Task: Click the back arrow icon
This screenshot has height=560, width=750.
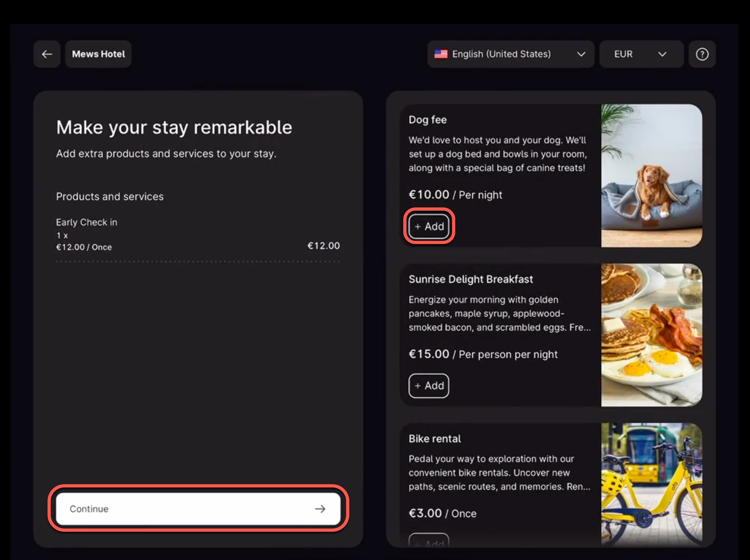Action: click(x=47, y=54)
